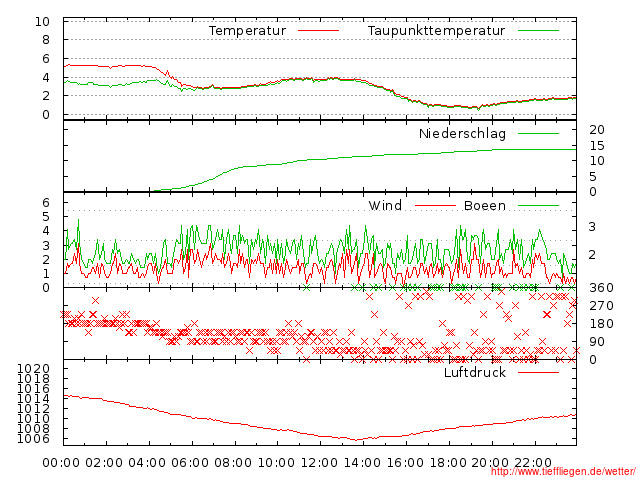
Task: Click the 20:00 time axis label
Action: (x=490, y=463)
